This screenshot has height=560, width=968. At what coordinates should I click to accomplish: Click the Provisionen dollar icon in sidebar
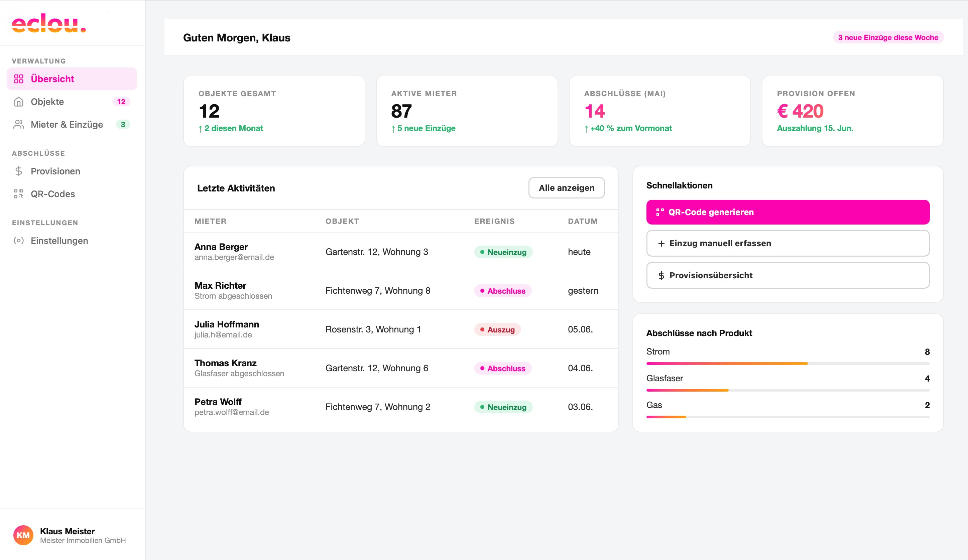point(18,171)
